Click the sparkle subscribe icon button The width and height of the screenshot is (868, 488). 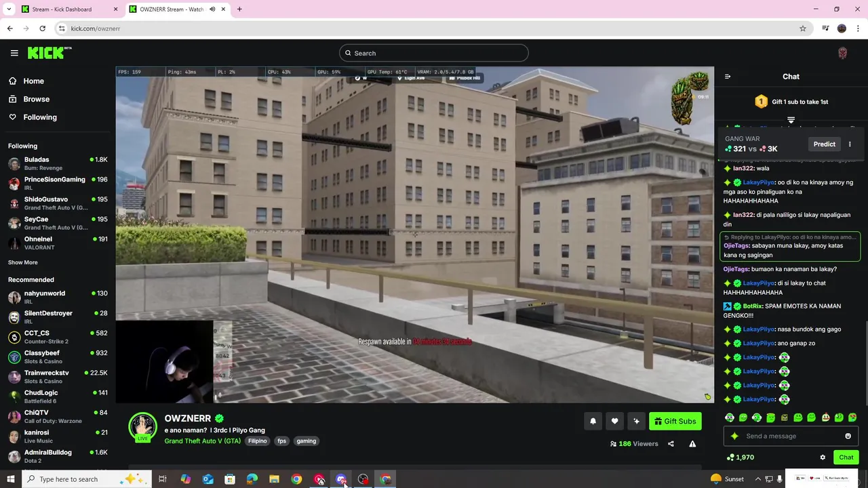[636, 421]
